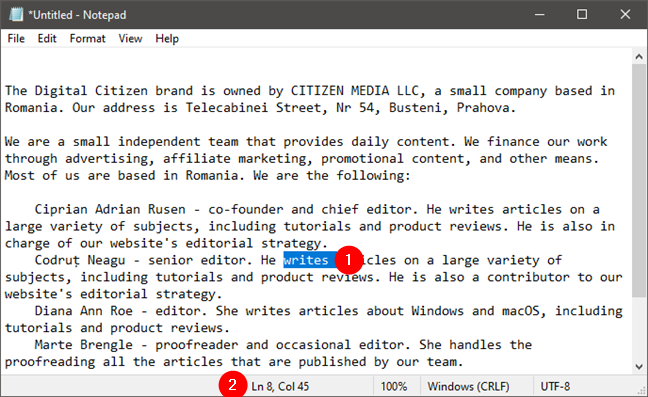The height and width of the screenshot is (397, 648).
Task: Click the name 'Marte Brengle'
Action: [83, 345]
